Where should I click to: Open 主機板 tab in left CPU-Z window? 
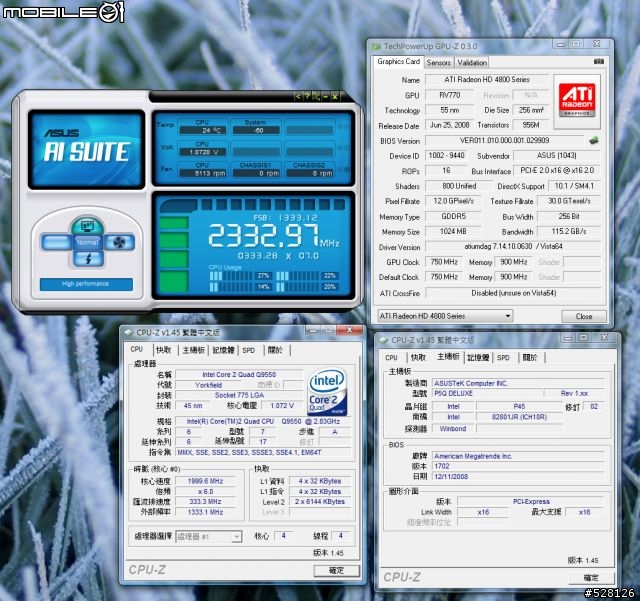coord(193,350)
